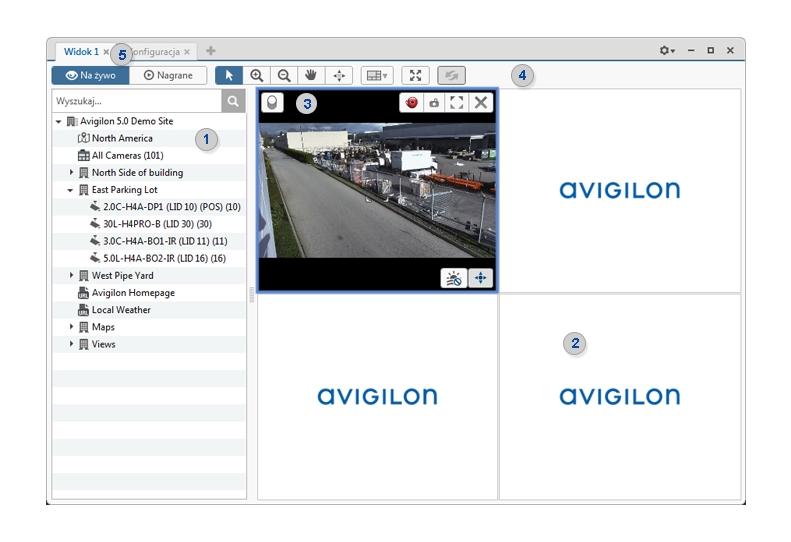Viewport: 791px width, 542px height.
Task: Click the East Parking Lot label
Action: click(x=125, y=190)
